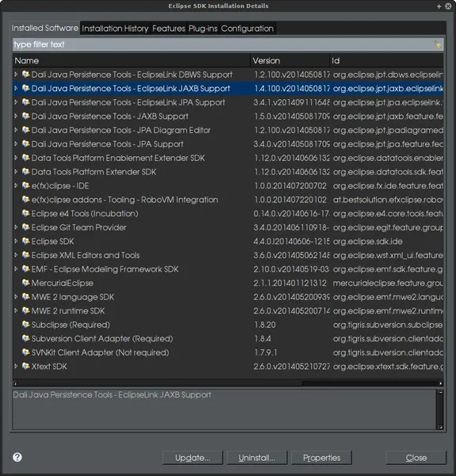Screen dimensions: 456x476
Task: Select the MercurialEclipse row
Action: click(228, 283)
